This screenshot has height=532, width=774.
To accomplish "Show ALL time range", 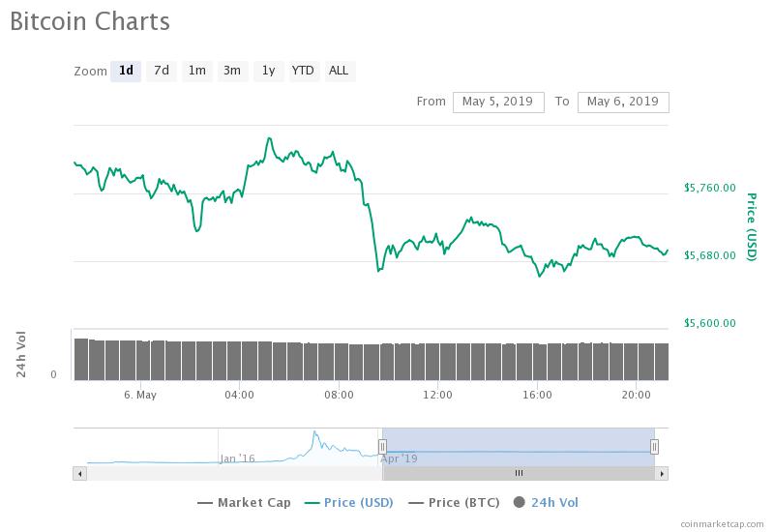I will 339,71.
